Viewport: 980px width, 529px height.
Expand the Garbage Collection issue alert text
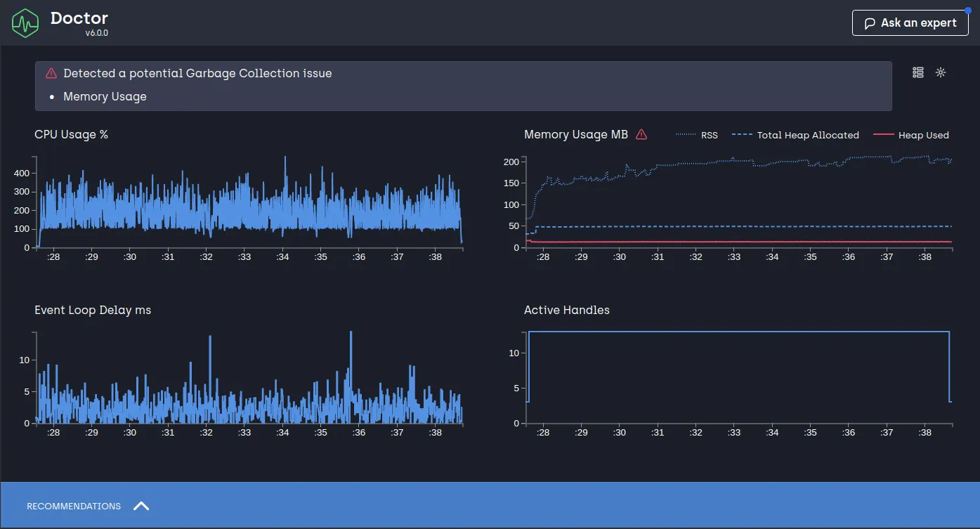click(197, 73)
